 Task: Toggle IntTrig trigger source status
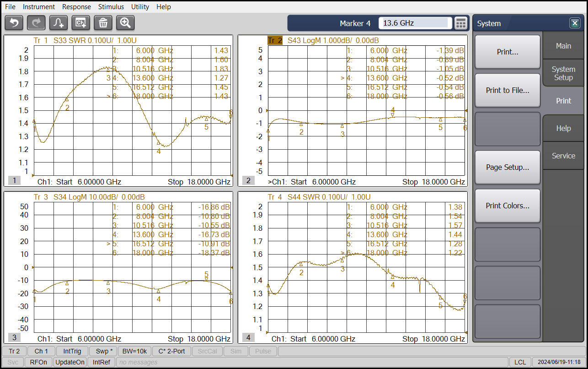72,351
